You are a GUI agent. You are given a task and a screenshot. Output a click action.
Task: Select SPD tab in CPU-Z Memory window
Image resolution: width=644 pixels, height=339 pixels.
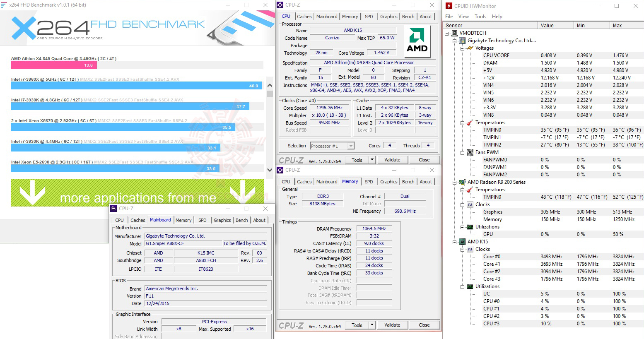[x=369, y=182]
